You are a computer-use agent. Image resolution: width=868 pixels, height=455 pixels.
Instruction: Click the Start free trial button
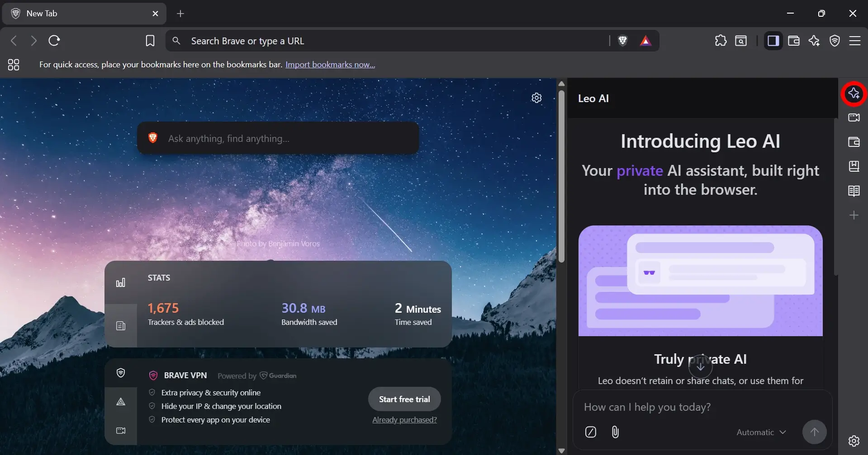pyautogui.click(x=404, y=399)
